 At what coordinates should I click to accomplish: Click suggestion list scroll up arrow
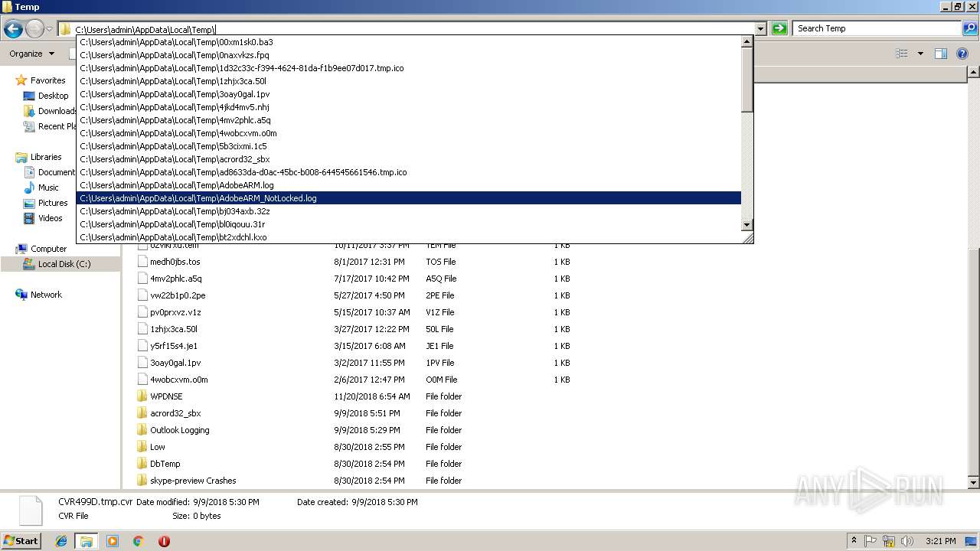(x=747, y=41)
